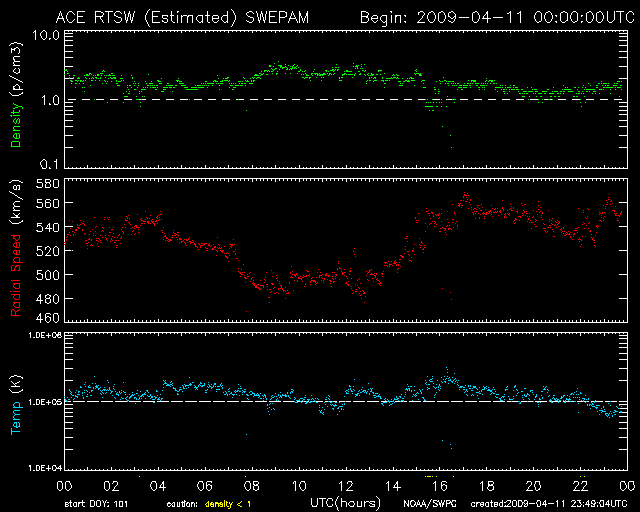Click the yellow 'density < 1' warning text

[228, 504]
